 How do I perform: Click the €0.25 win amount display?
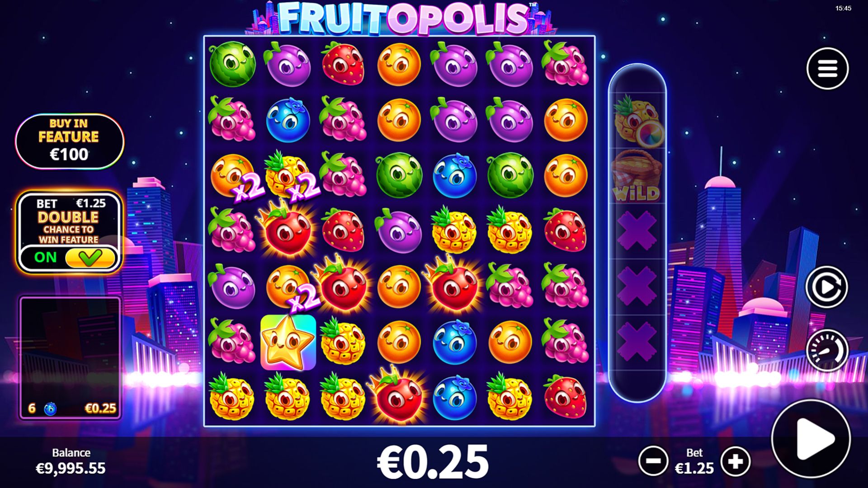(x=433, y=462)
